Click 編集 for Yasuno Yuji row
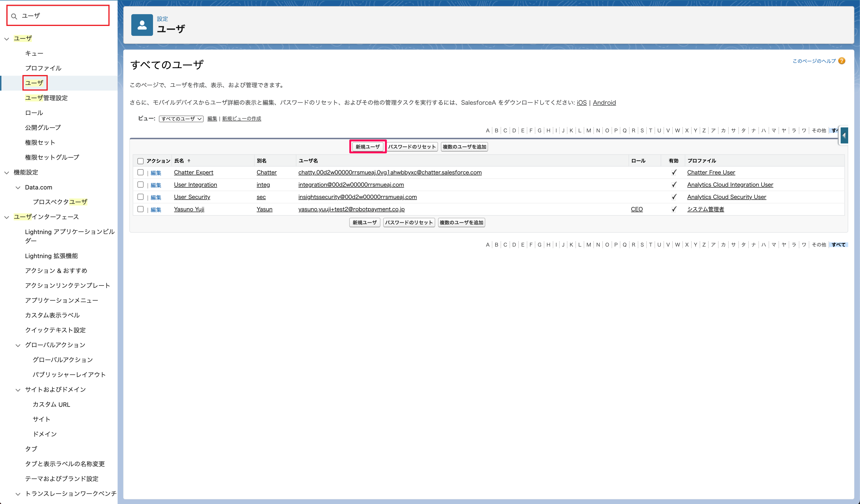 pyautogui.click(x=156, y=210)
